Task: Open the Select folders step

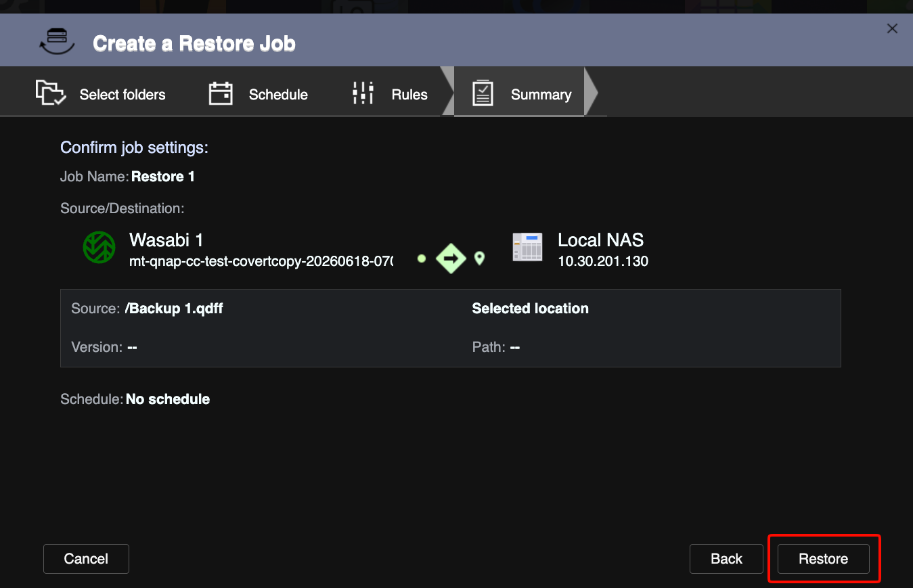Action: click(100, 94)
